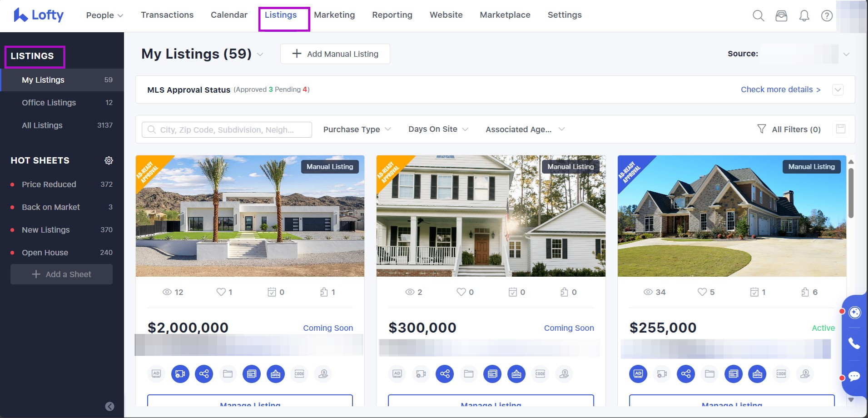Click the listings vertical scrollbar thumb
868x418 pixels.
click(x=851, y=193)
